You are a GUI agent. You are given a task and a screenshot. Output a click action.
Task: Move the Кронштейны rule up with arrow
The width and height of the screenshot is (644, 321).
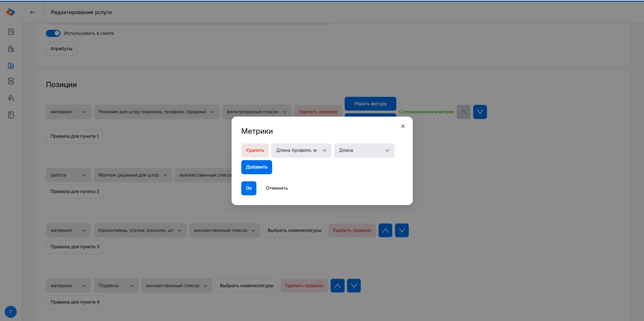coord(385,231)
